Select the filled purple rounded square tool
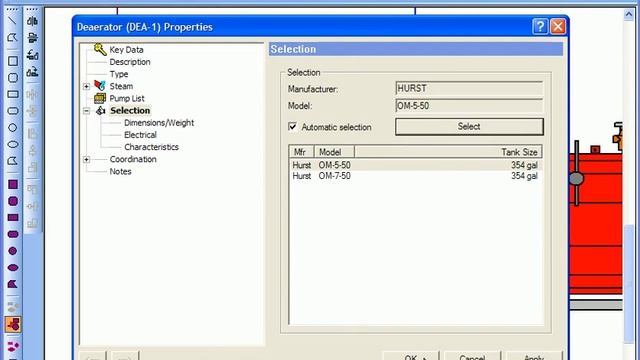Image resolution: width=640 pixels, height=360 pixels. 13,201
